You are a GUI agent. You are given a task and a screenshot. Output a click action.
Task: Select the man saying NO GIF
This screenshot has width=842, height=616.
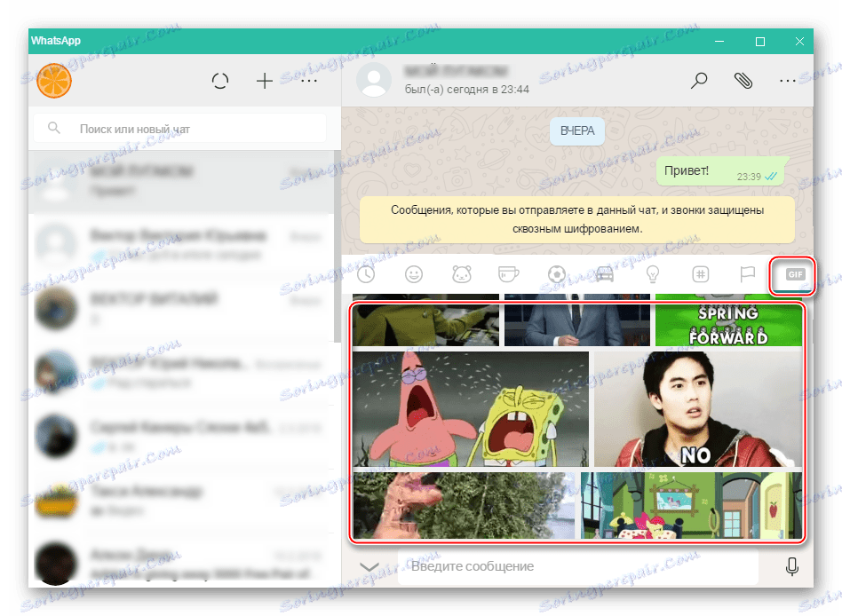[698, 409]
